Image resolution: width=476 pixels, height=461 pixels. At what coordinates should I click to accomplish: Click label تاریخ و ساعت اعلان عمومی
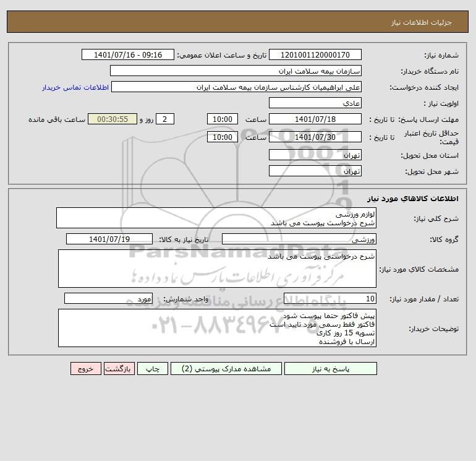221,55
